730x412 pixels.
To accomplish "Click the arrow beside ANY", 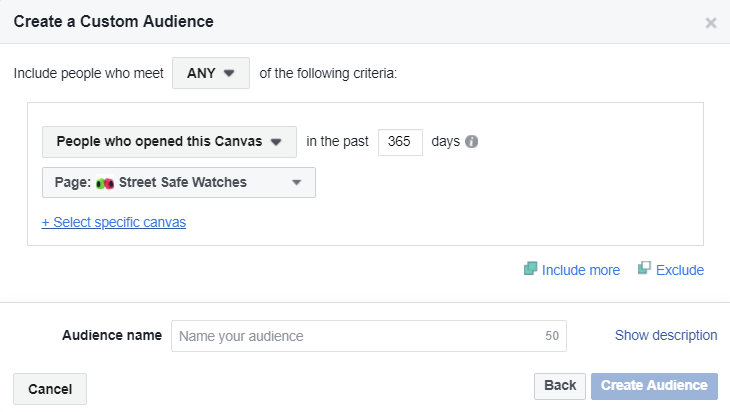I will [229, 73].
